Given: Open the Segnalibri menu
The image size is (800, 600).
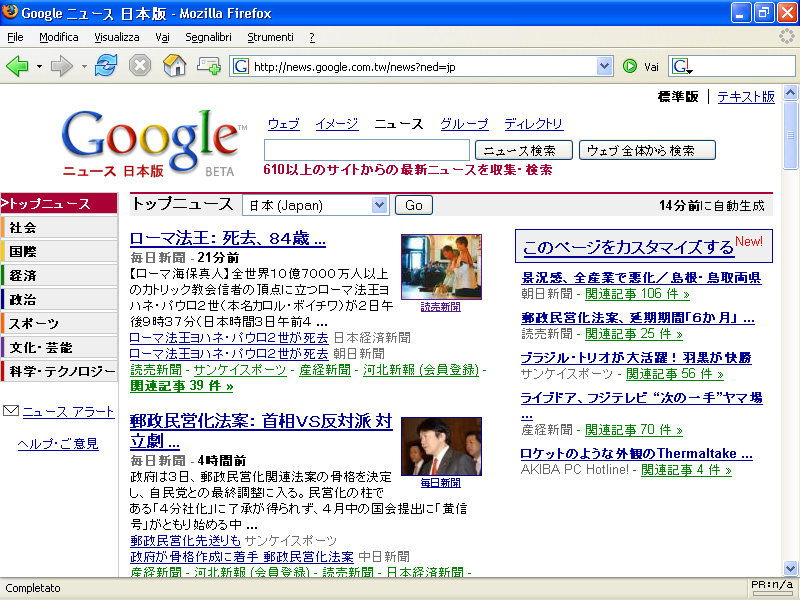Looking at the screenshot, I should tap(208, 37).
